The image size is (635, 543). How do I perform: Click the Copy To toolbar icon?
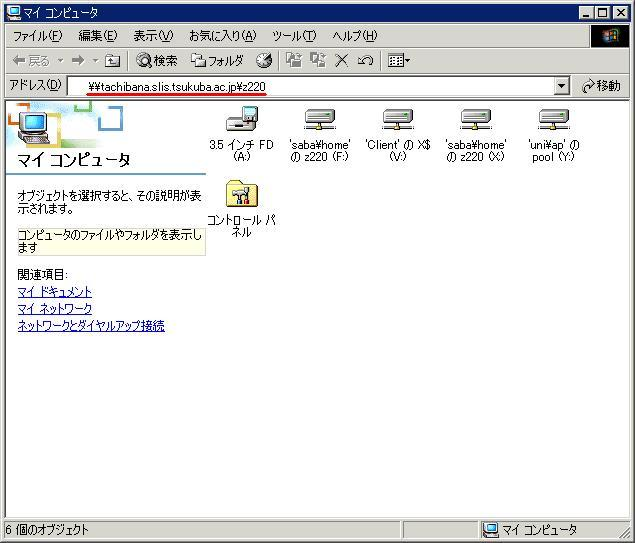click(318, 60)
